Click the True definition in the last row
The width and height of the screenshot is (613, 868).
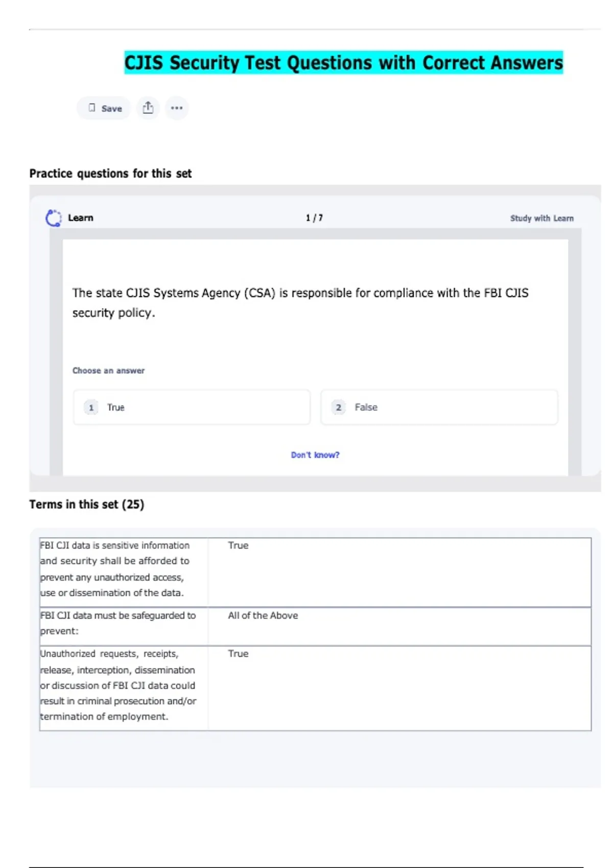(238, 654)
